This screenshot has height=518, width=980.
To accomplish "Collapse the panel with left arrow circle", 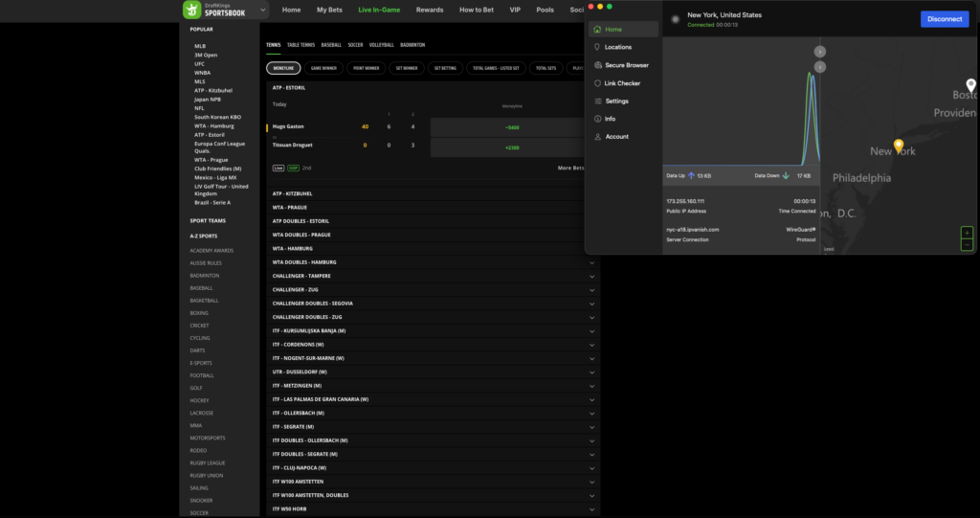I will tap(820, 67).
